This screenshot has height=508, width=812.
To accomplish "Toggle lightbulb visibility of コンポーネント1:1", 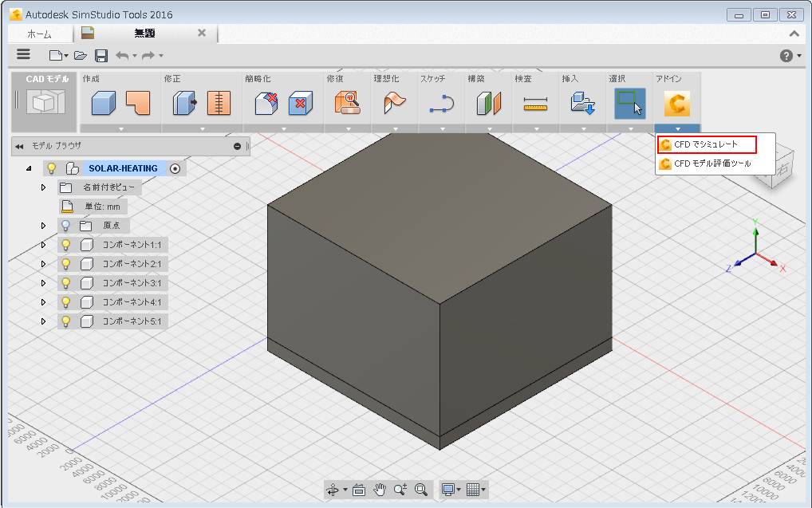I will pos(66,245).
